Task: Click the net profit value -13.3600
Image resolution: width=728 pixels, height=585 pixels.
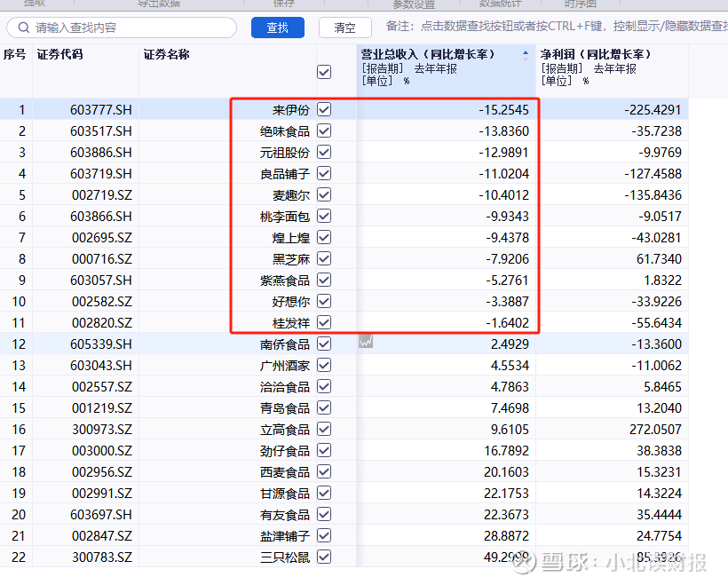Action: (x=656, y=344)
